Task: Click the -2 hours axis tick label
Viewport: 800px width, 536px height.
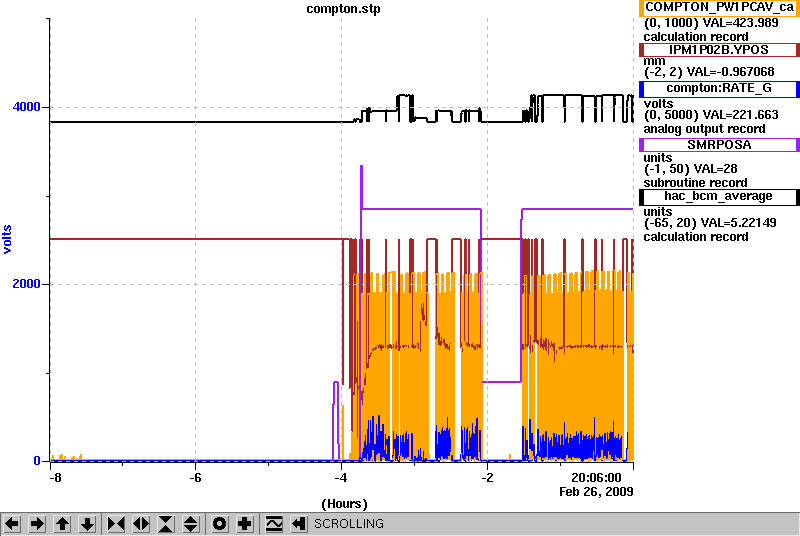Action: click(x=487, y=478)
